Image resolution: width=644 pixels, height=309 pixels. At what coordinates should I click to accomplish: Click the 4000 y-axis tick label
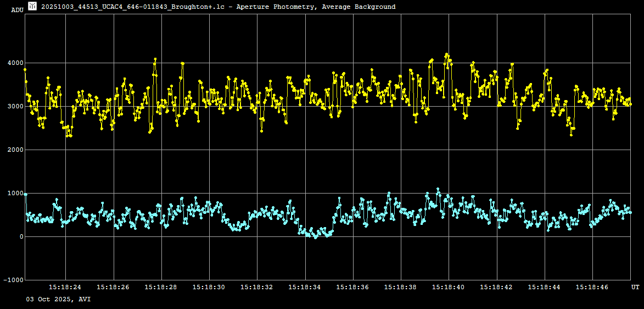point(15,63)
